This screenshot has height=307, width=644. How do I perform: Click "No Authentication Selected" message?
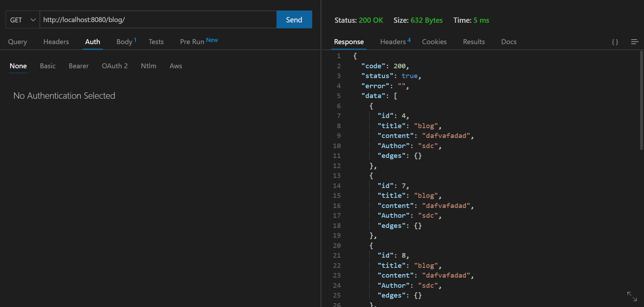[64, 96]
